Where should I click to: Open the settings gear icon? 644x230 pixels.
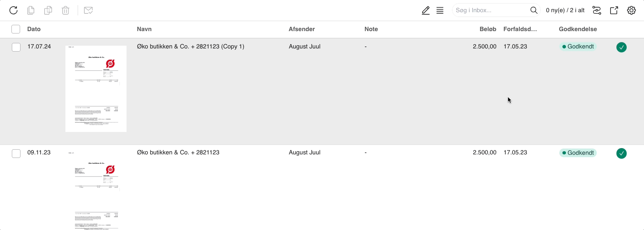(631, 10)
